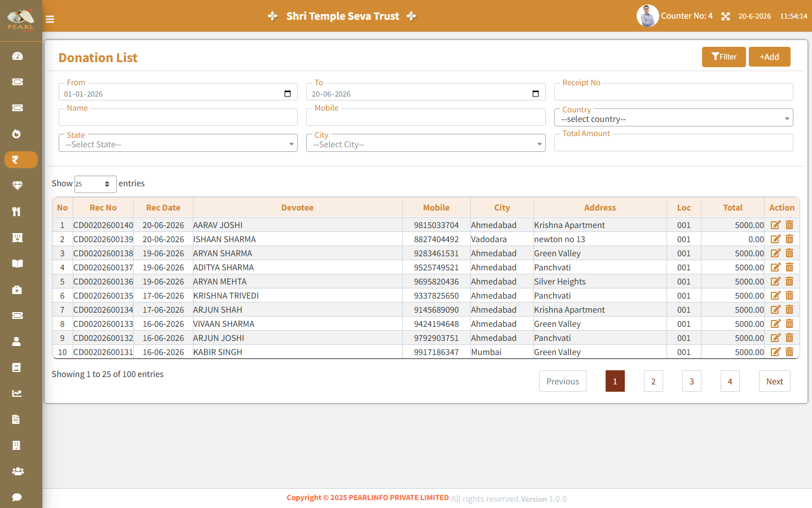The width and height of the screenshot is (812, 508).
Task: Go to page 2
Action: [x=654, y=381]
